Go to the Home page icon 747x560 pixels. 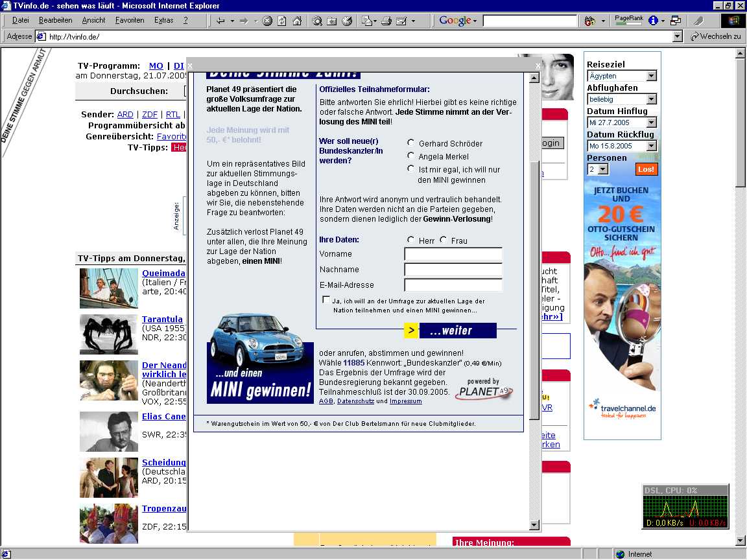tap(297, 21)
